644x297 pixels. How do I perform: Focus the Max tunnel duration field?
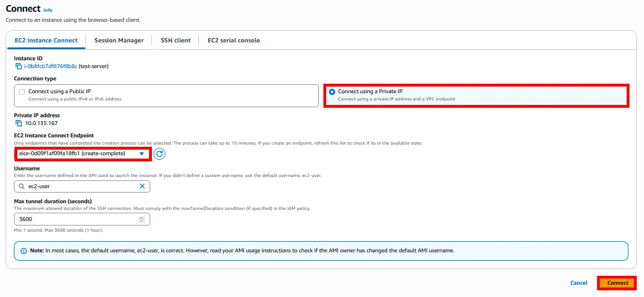coord(82,219)
